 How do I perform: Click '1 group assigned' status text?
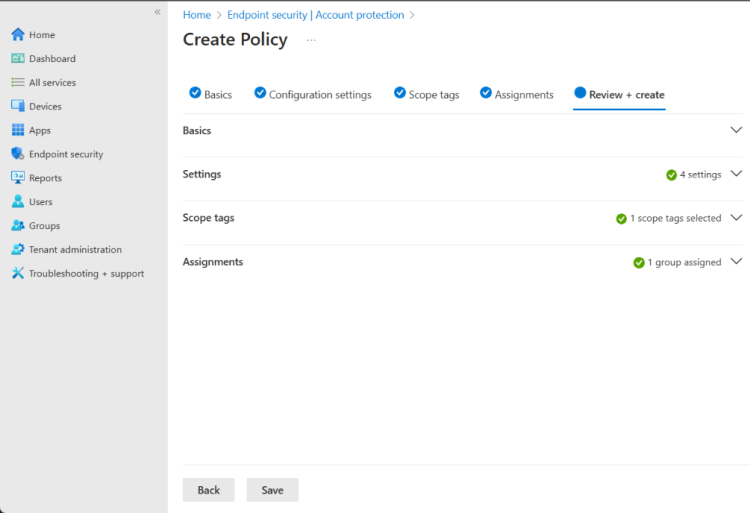pos(684,262)
